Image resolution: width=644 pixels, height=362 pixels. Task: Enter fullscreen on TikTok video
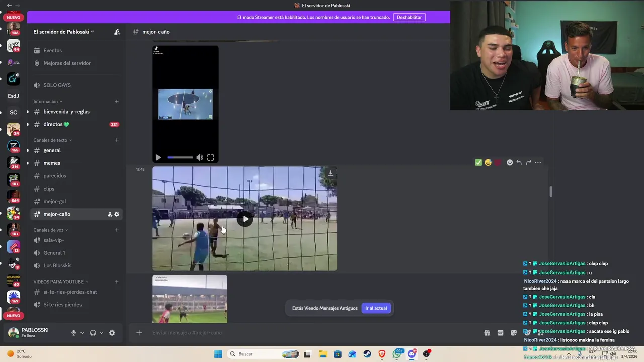click(x=211, y=157)
